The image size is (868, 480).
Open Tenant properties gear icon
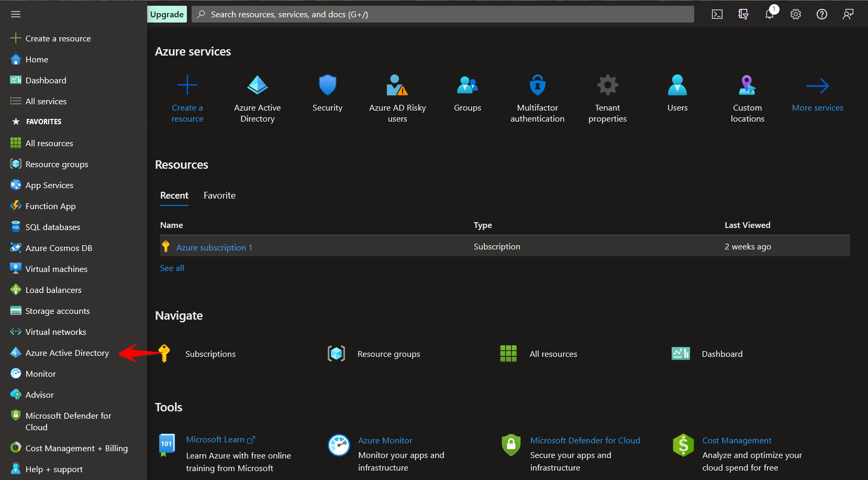click(608, 85)
